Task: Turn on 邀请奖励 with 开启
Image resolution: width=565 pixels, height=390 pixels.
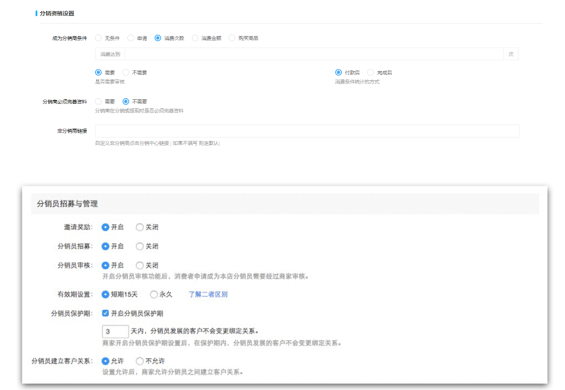Action: 105,227
